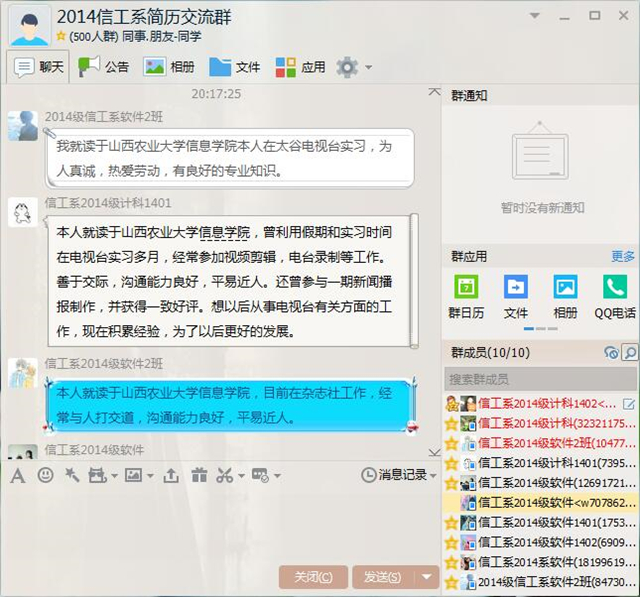Click the chat bubble settings icon
640x597 pixels.
pos(260,475)
